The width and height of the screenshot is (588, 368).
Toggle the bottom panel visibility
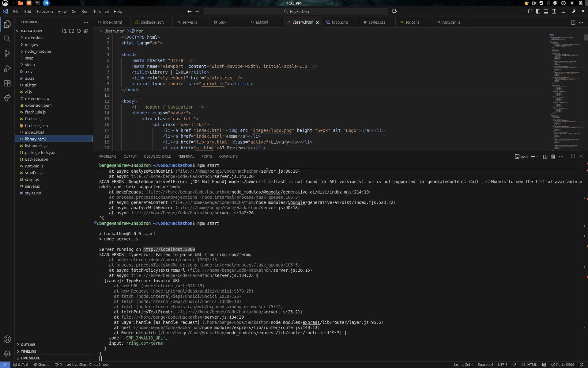coord(546,11)
